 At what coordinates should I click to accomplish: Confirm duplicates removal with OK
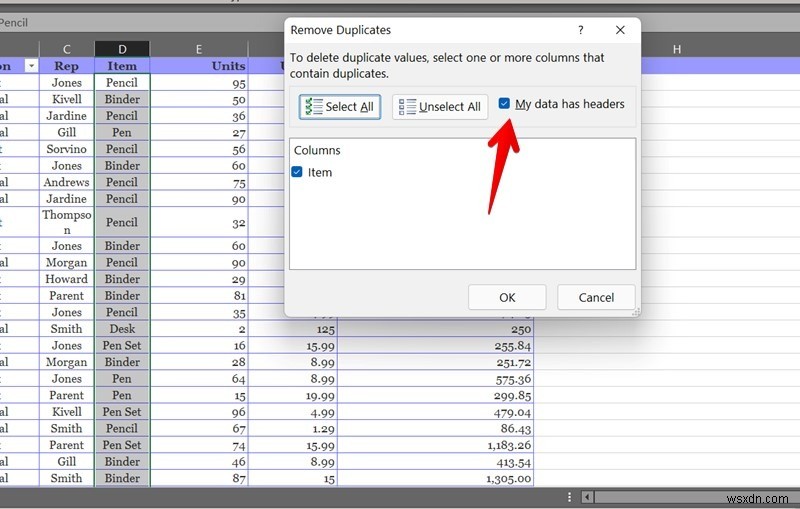pyautogui.click(x=507, y=297)
